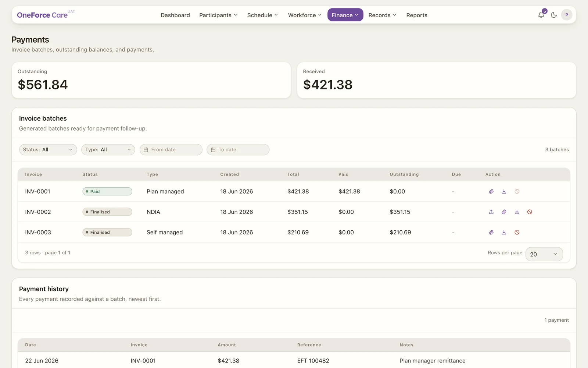The width and height of the screenshot is (588, 368).
Task: Sort Payment history by Reference header
Action: (x=309, y=345)
